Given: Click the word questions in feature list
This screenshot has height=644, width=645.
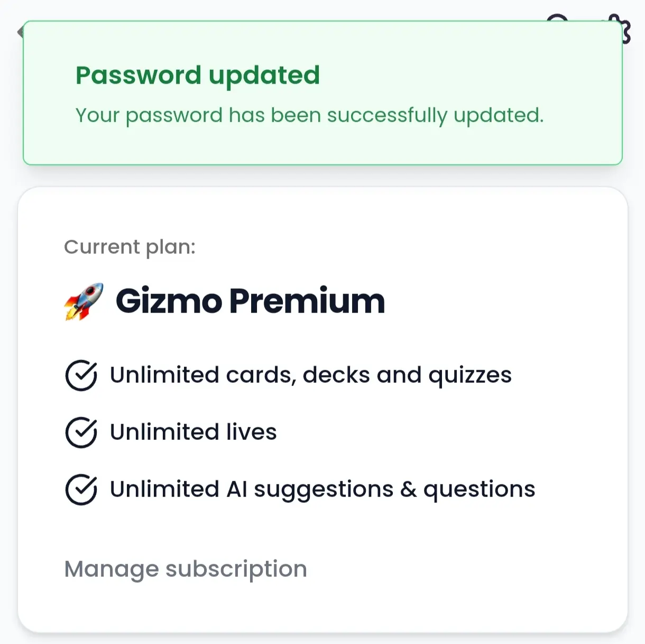Looking at the screenshot, I should tap(480, 490).
